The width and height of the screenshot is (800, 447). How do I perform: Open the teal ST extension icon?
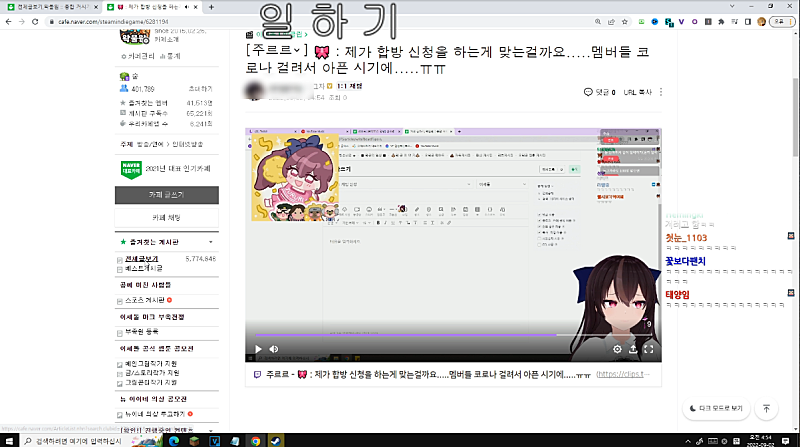pos(668,22)
